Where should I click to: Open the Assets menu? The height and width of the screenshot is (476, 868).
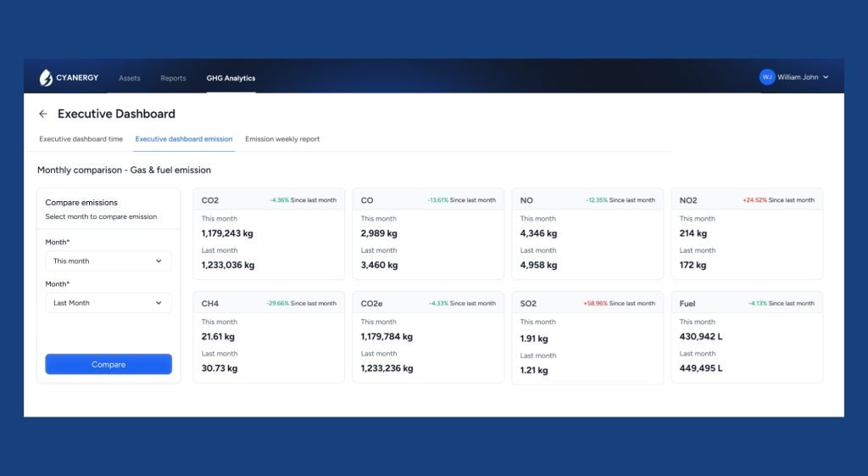tap(130, 78)
